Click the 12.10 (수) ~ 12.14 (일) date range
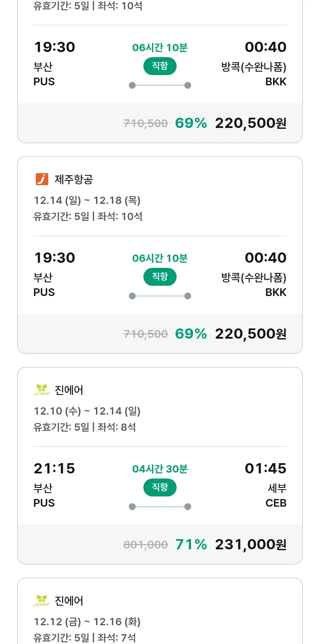 point(87,411)
